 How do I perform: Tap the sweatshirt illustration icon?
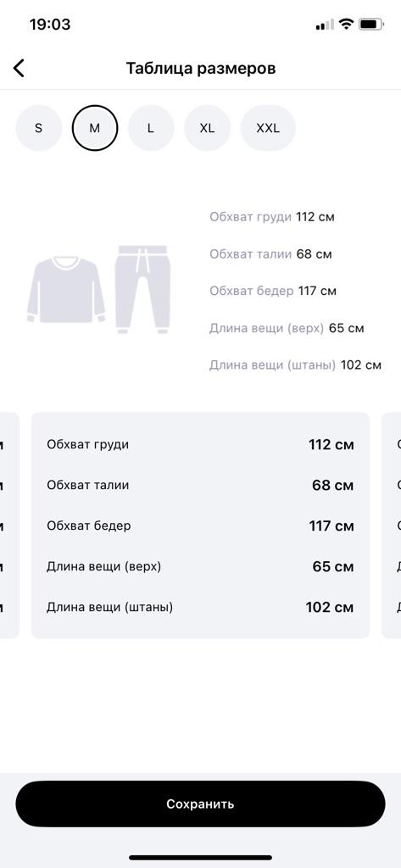66,290
